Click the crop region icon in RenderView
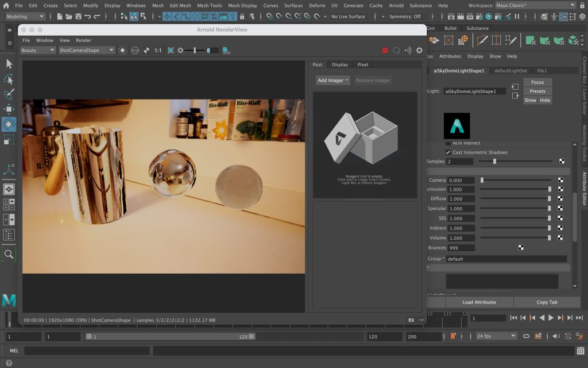The image size is (588, 368). tap(171, 51)
